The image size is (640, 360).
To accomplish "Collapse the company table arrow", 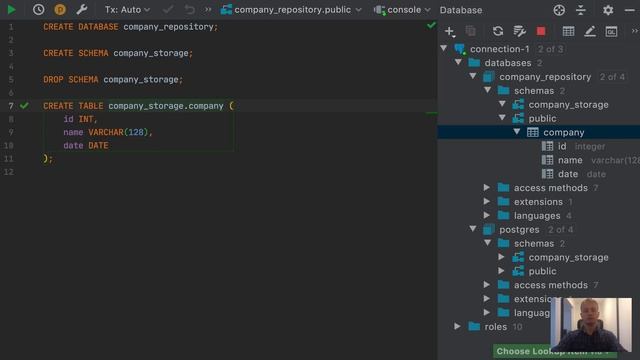I will [x=517, y=131].
